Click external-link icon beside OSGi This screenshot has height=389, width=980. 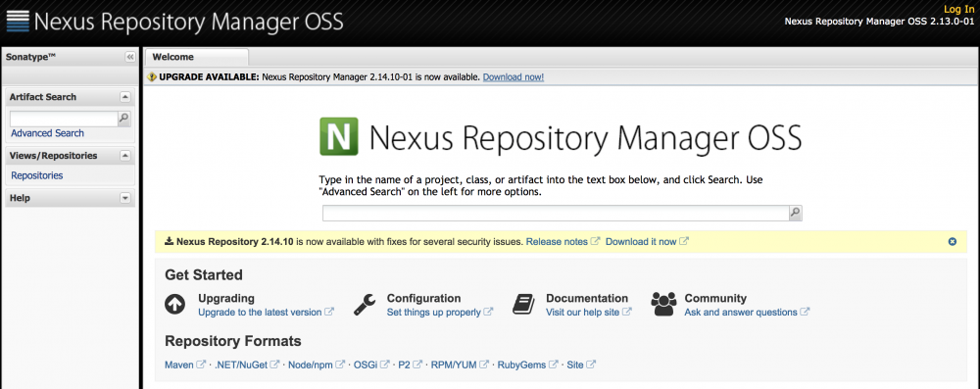tap(385, 365)
